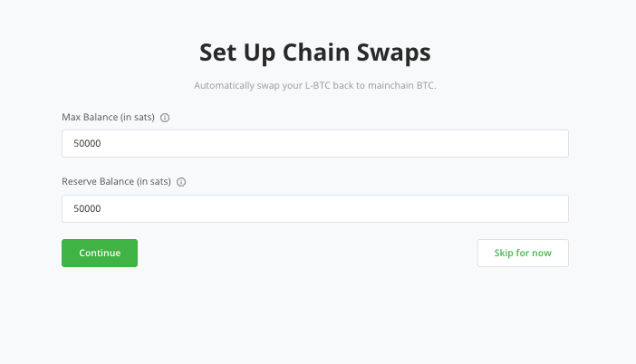Image resolution: width=636 pixels, height=364 pixels.
Task: Click the Skip for now button
Action: click(523, 254)
